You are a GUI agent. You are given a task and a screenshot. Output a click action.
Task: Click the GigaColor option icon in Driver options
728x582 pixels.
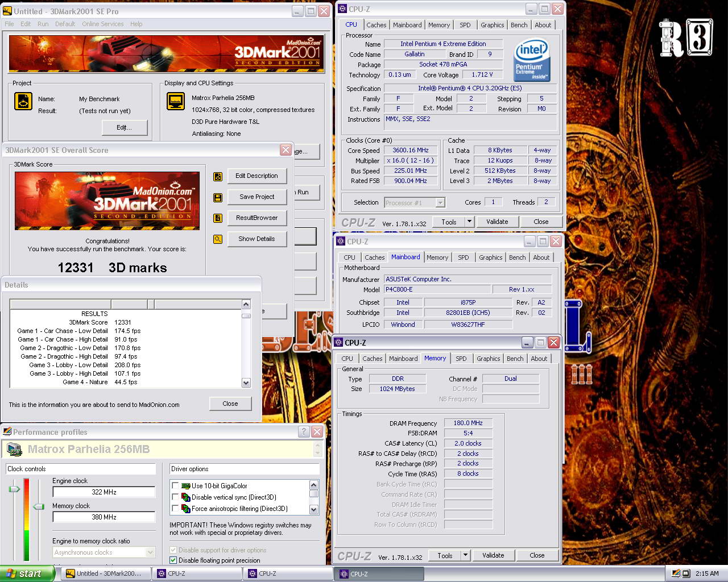pyautogui.click(x=185, y=486)
